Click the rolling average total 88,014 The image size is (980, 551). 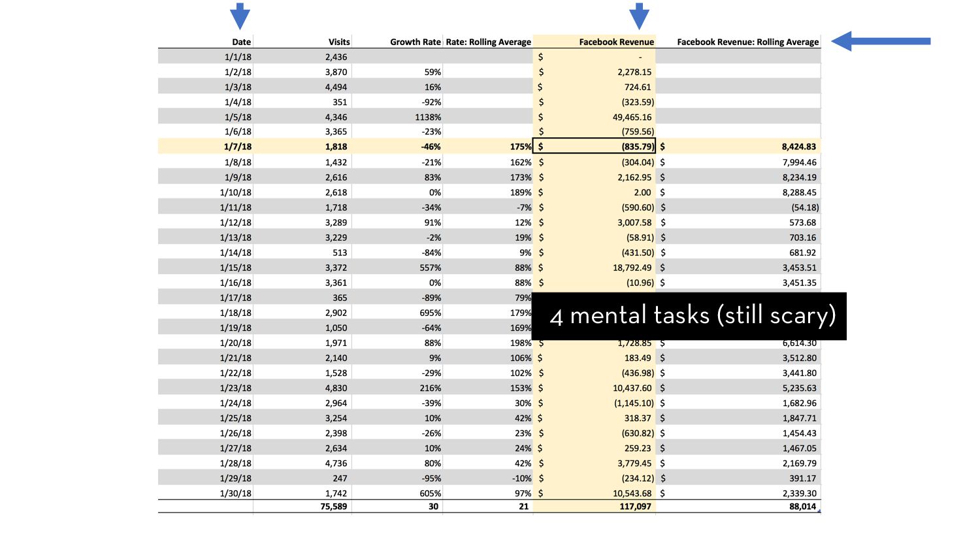(x=803, y=506)
